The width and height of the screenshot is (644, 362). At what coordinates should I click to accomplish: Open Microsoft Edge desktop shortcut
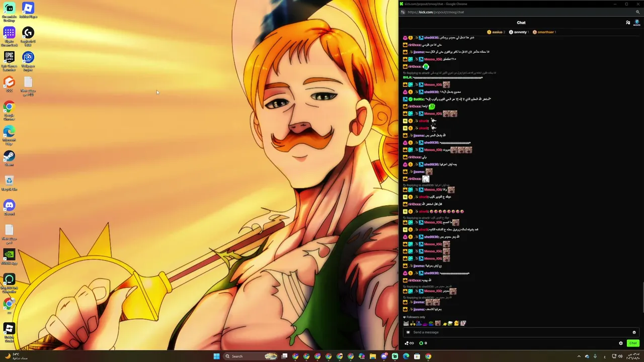click(x=9, y=135)
